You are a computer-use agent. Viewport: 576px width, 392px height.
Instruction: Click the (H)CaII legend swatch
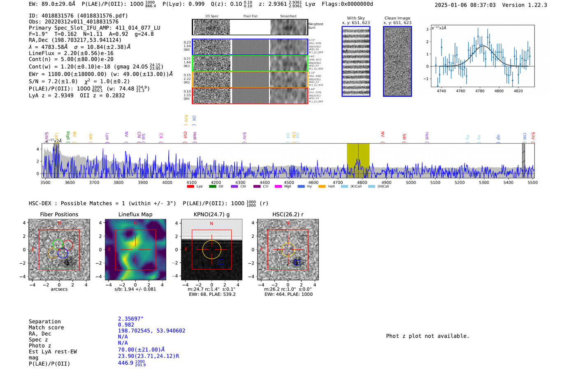(372, 186)
